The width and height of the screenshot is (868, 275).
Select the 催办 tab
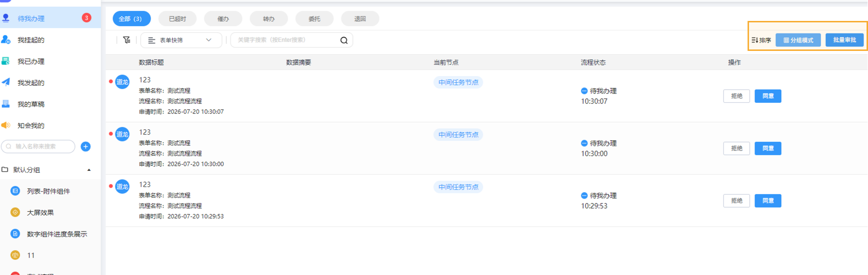coord(223,19)
